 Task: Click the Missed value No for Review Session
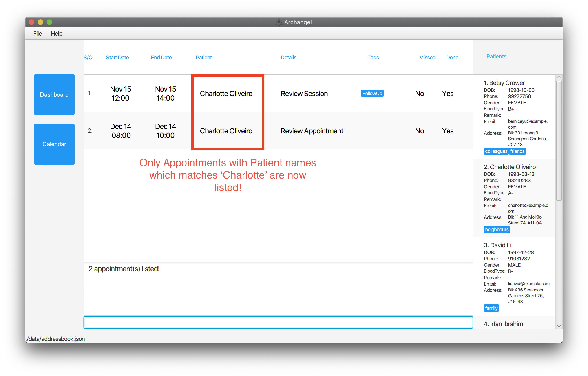pos(419,94)
